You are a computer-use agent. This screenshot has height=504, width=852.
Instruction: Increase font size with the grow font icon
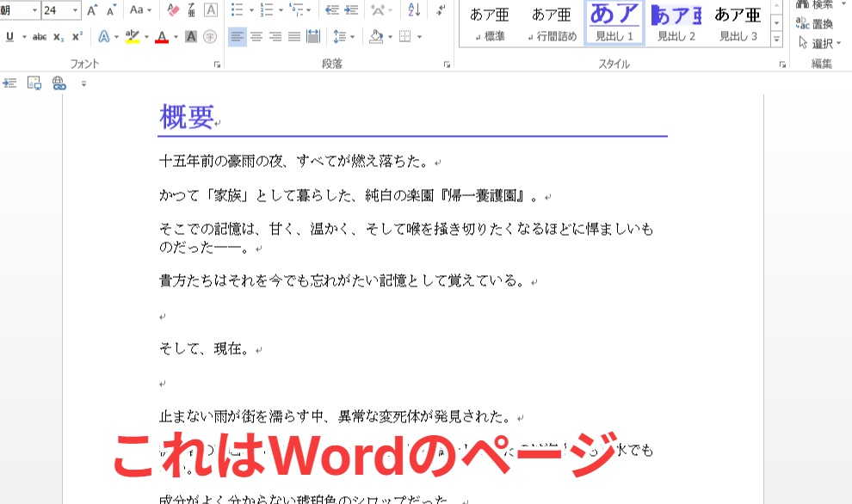tap(92, 10)
